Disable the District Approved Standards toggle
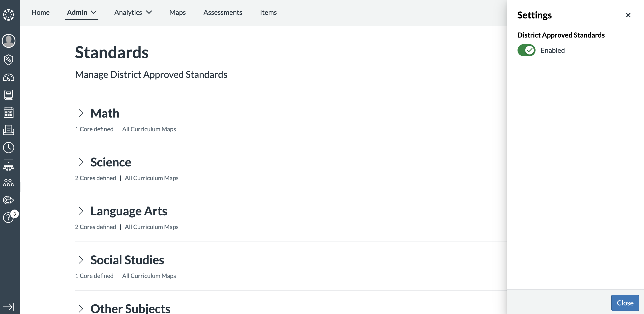Screen dimensions: 644x314 point(526,50)
